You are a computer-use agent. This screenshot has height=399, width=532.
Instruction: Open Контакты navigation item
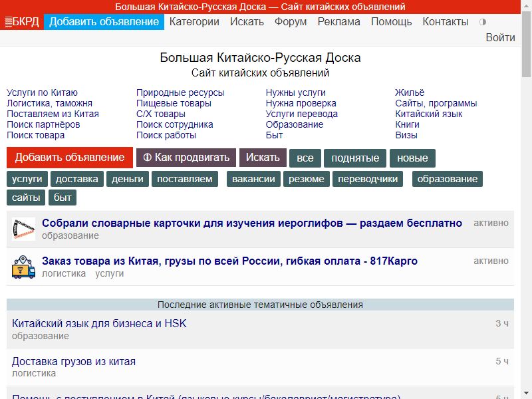445,22
